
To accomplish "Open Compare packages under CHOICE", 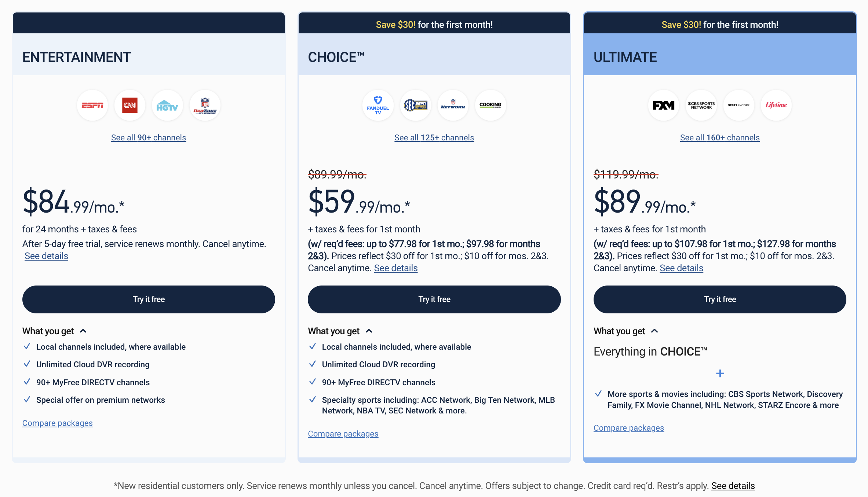I will point(343,434).
